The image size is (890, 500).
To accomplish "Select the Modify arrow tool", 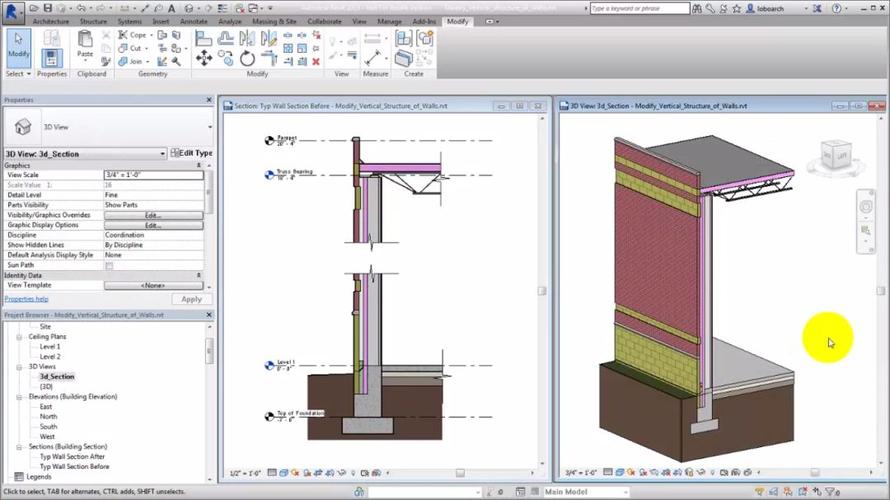I will (x=18, y=46).
